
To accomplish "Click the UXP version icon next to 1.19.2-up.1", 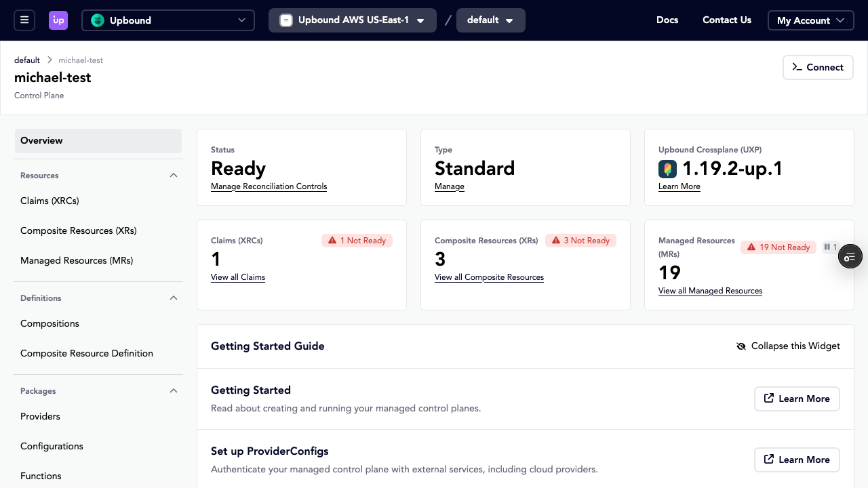I will click(x=667, y=169).
